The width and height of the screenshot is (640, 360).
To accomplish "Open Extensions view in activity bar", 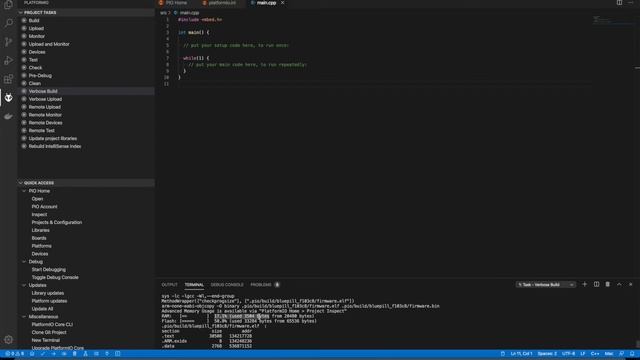I will click(x=8, y=79).
